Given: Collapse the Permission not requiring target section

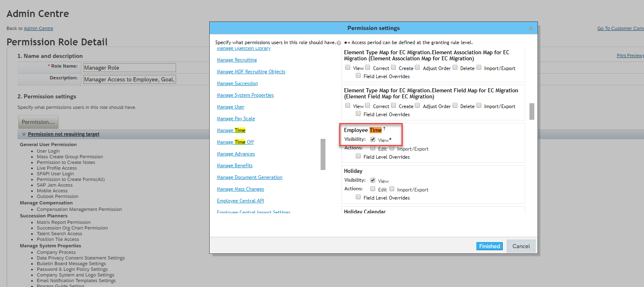Looking at the screenshot, I should [x=24, y=134].
